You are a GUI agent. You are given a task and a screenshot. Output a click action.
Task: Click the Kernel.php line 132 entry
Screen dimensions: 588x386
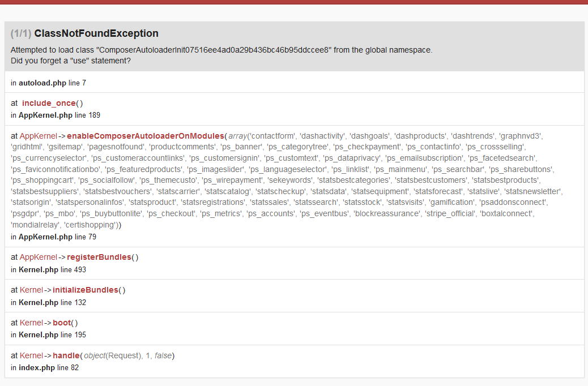[48, 302]
